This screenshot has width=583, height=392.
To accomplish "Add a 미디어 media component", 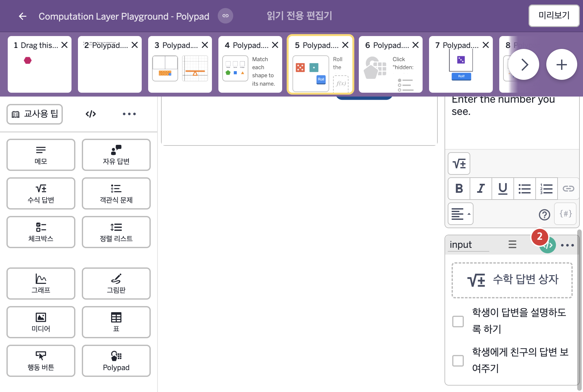I will coord(41,322).
